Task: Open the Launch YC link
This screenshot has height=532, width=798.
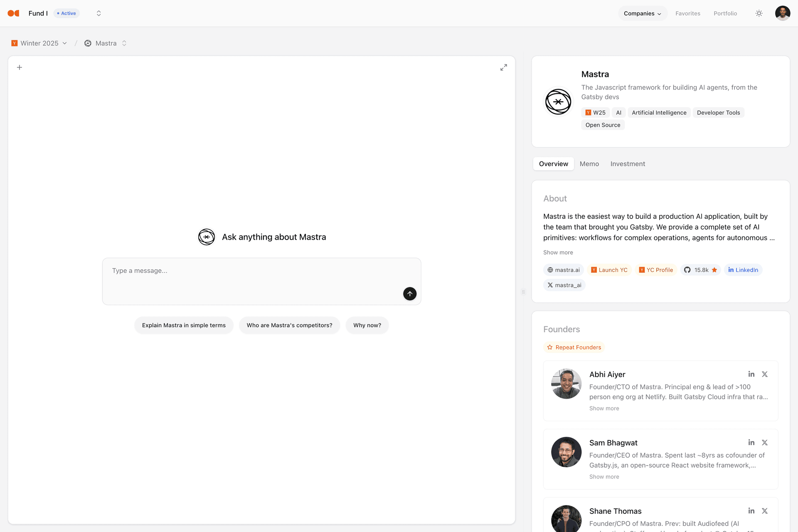Action: [609, 270]
